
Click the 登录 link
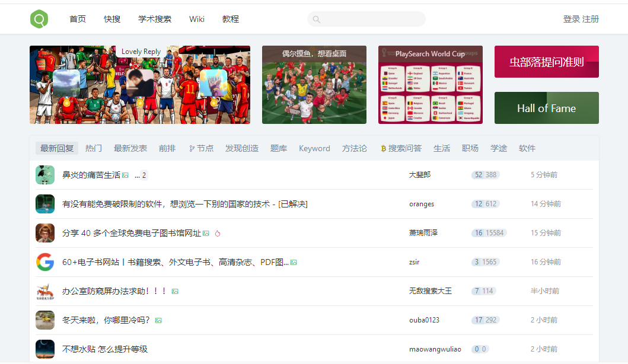click(572, 19)
